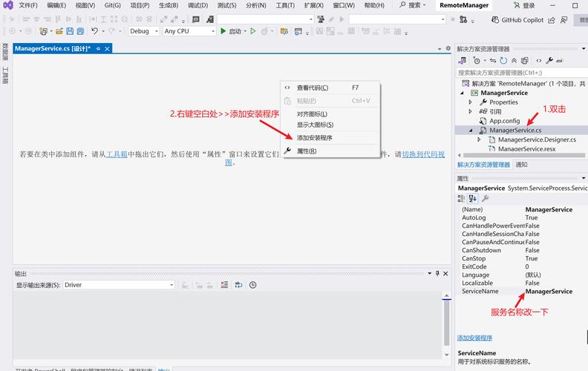Click the GitHub Copilot icon
This screenshot has width=588, height=371.
point(493,20)
